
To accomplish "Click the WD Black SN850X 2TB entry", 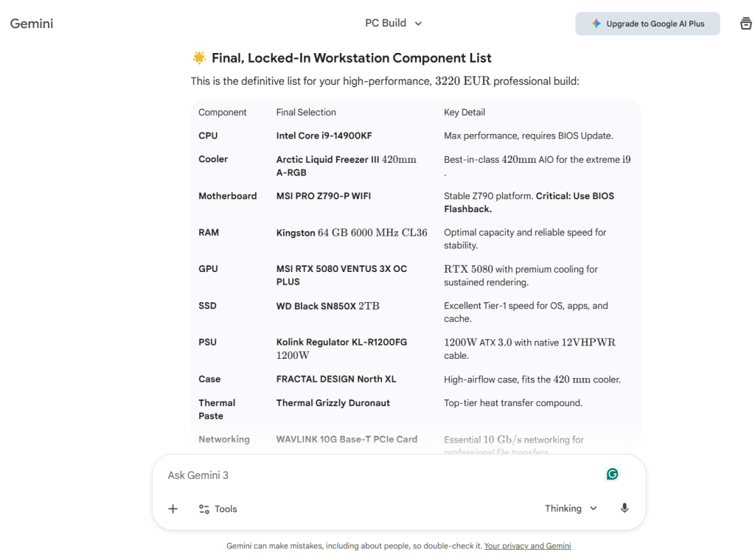I will [x=327, y=306].
